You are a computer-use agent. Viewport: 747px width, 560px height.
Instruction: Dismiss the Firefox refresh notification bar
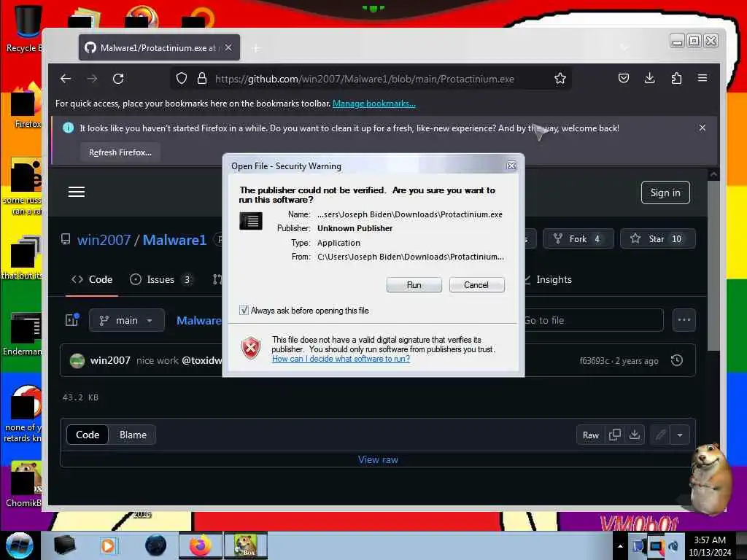point(703,128)
